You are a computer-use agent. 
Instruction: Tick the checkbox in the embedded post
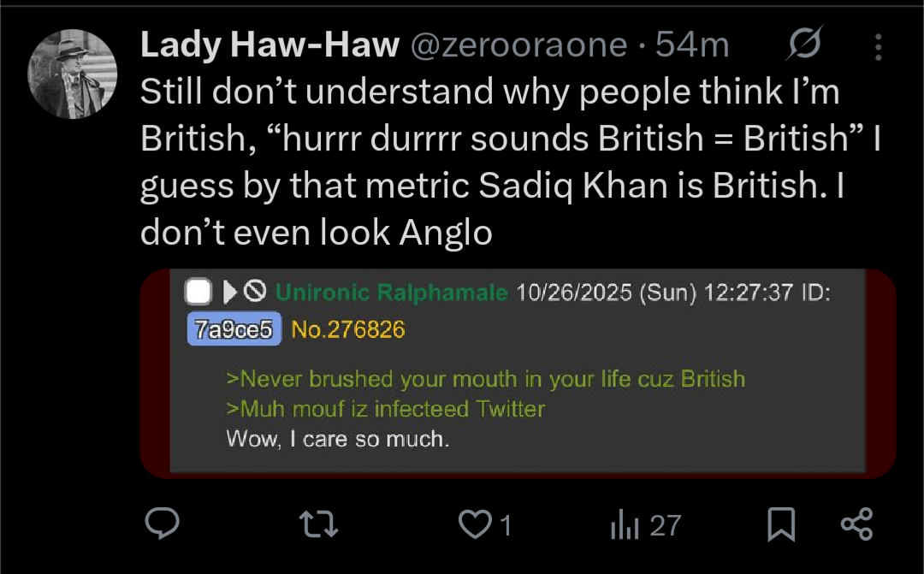tap(198, 293)
